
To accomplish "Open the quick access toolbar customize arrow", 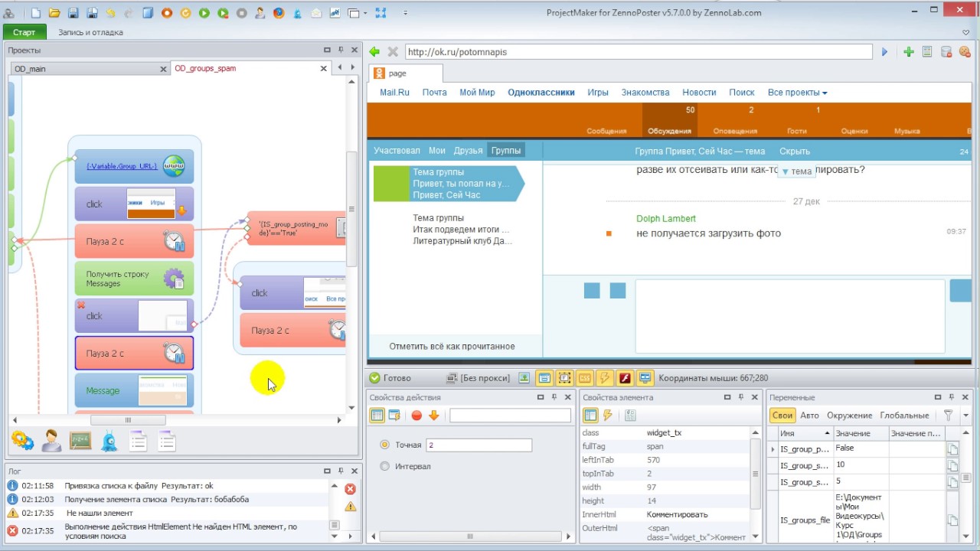I will coord(406,13).
